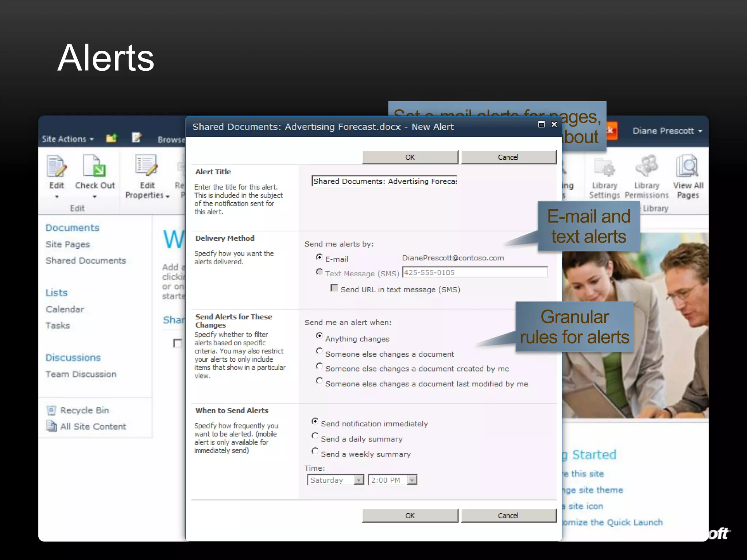Expand the Site Actions menu
Screen dimensions: 747x560
click(x=68, y=139)
